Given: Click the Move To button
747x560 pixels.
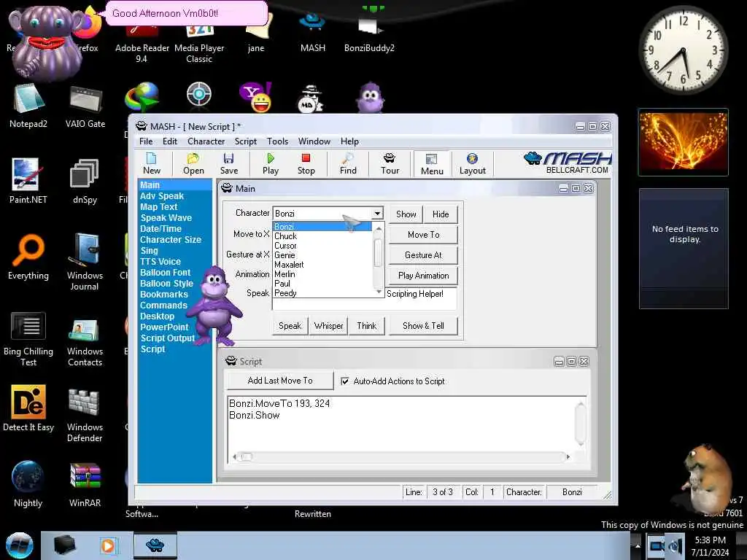Looking at the screenshot, I should [424, 235].
